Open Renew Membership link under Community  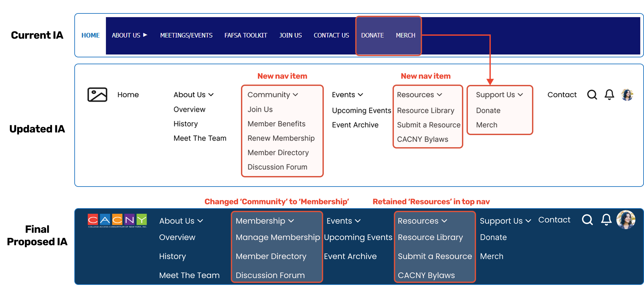click(281, 138)
